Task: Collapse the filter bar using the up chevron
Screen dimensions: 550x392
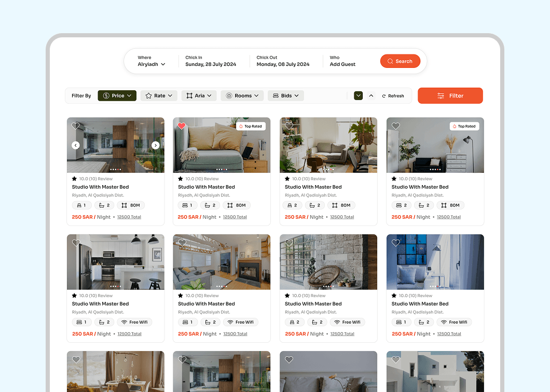Action: click(370, 95)
